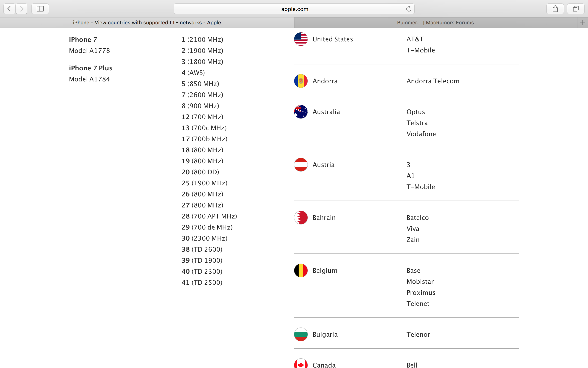Click carrier 'Viva'
588x368 pixels.
(x=413, y=229)
